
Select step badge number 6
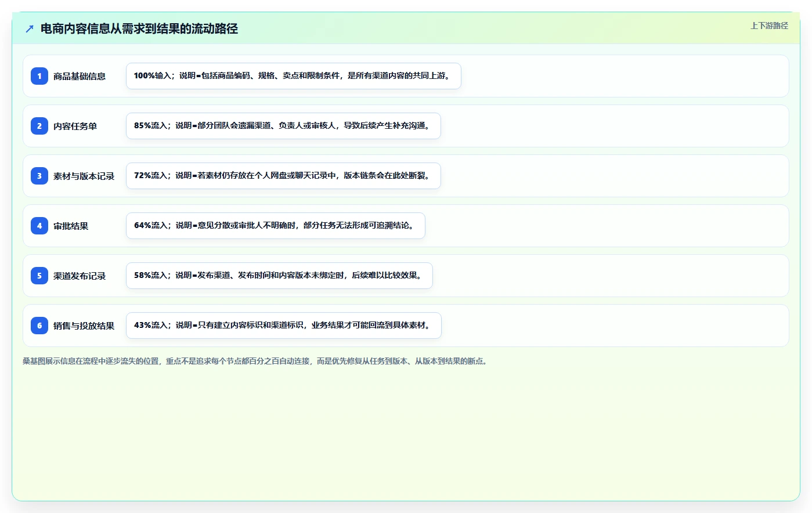pos(39,326)
